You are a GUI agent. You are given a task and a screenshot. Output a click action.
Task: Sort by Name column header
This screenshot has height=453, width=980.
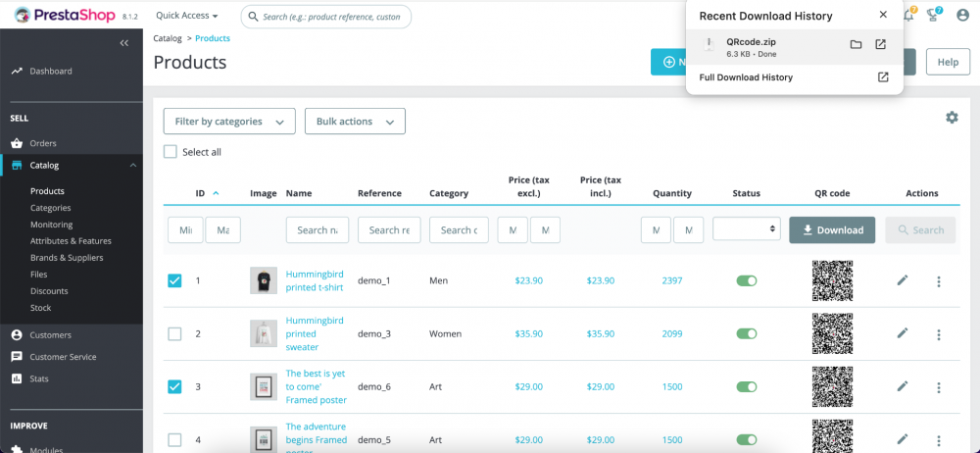point(299,193)
